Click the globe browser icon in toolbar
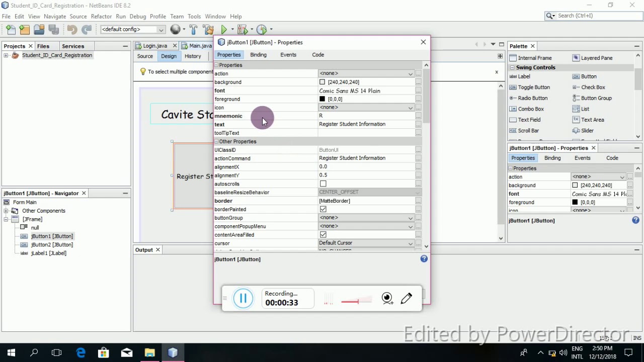The height and width of the screenshot is (362, 644). pos(175,30)
